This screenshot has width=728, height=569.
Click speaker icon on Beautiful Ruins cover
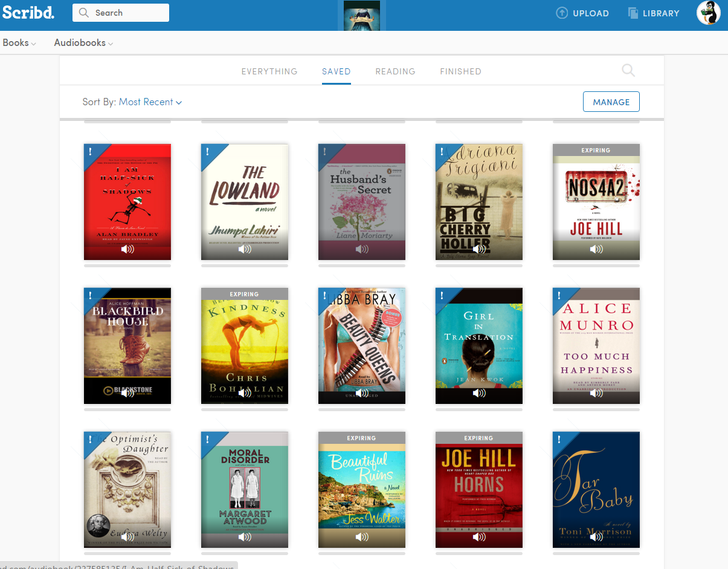[x=362, y=537]
